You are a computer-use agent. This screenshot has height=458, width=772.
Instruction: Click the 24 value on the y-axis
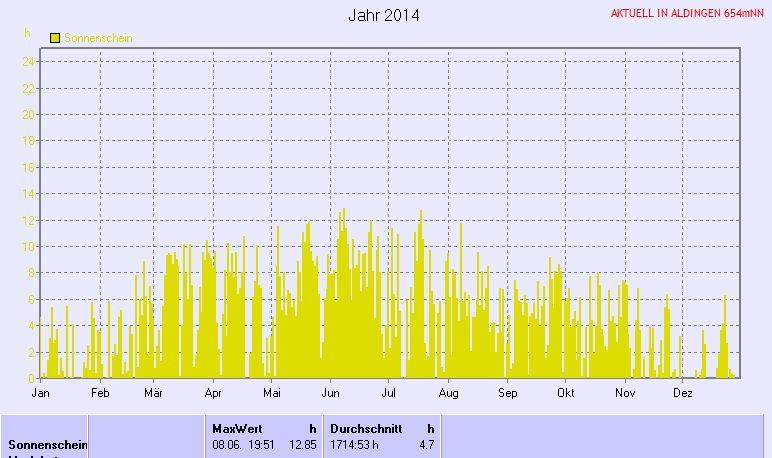(x=29, y=61)
